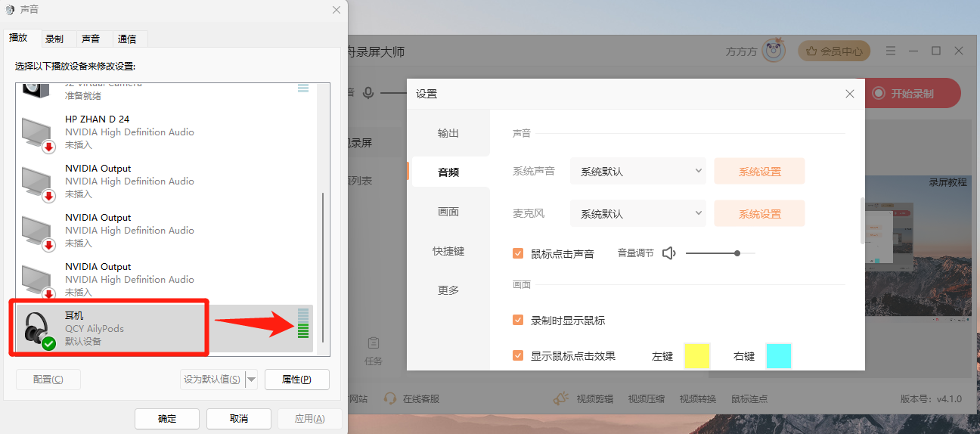Image resolution: width=980 pixels, height=434 pixels.
Task: Select the 耳机 headphones device icon
Action: click(x=37, y=330)
